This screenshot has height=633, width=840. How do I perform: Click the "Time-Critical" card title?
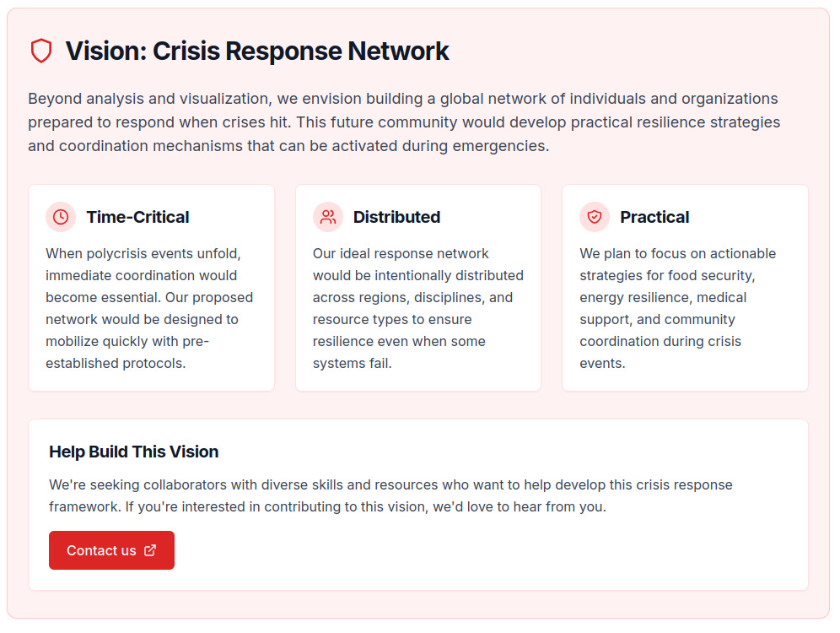[x=137, y=217]
